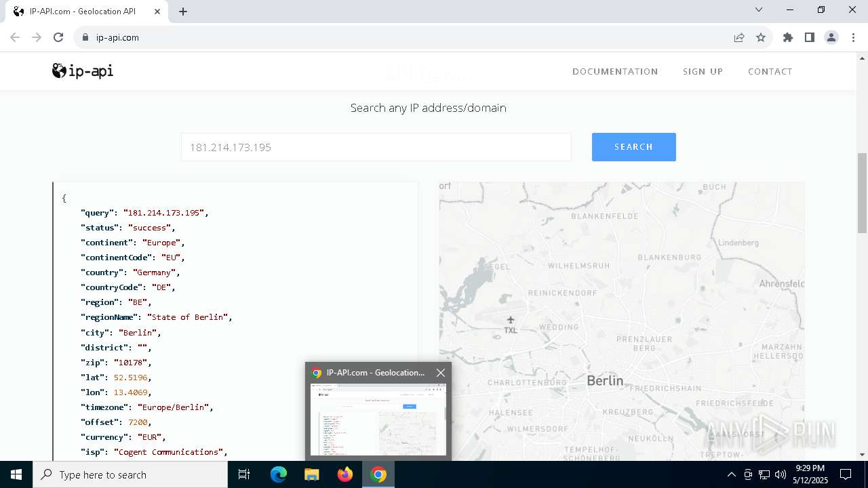Click the CHARLOTTENBURG map label
The height and width of the screenshot is (488, 868).
click(527, 382)
